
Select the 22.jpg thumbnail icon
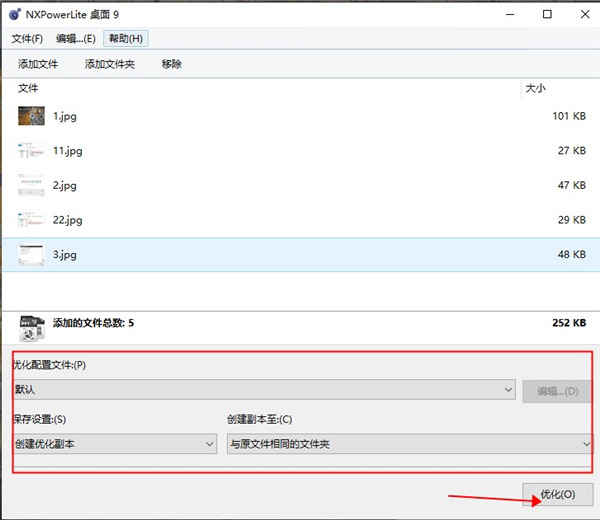pos(31,220)
